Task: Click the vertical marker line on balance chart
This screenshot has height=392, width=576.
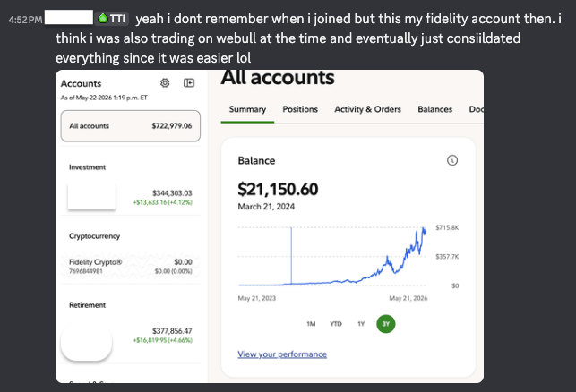Action: [x=291, y=256]
